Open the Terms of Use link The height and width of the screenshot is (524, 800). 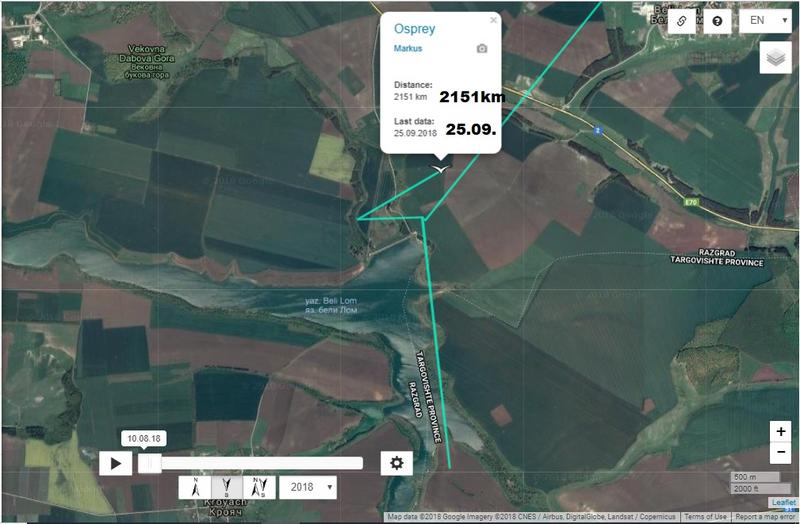pyautogui.click(x=705, y=517)
